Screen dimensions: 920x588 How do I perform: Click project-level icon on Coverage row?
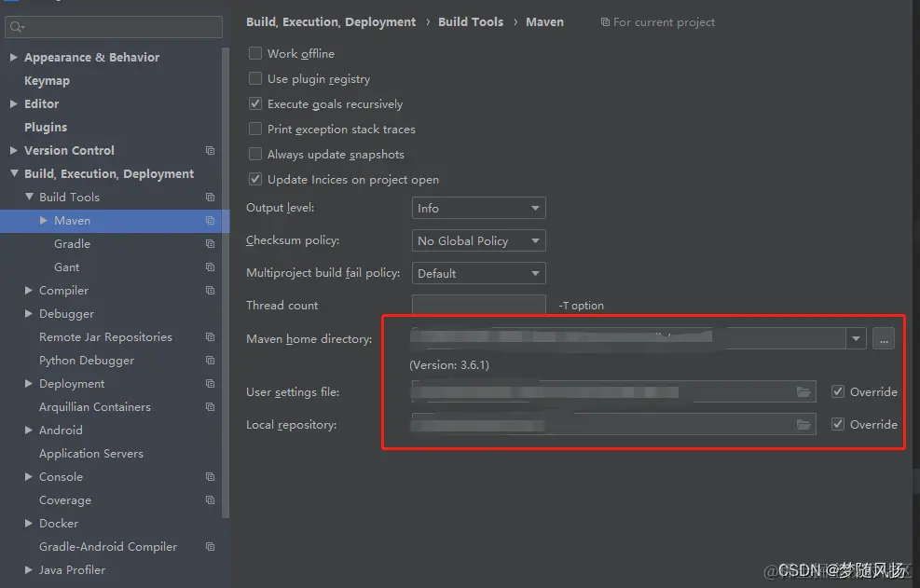click(210, 500)
